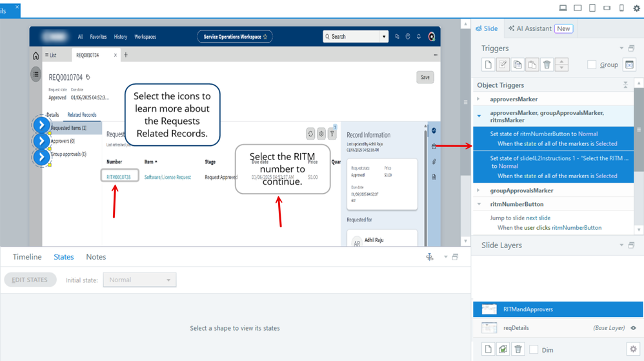This screenshot has height=361, width=644.
Task: Click the triggers panel scrollbar
Action: 639,130
